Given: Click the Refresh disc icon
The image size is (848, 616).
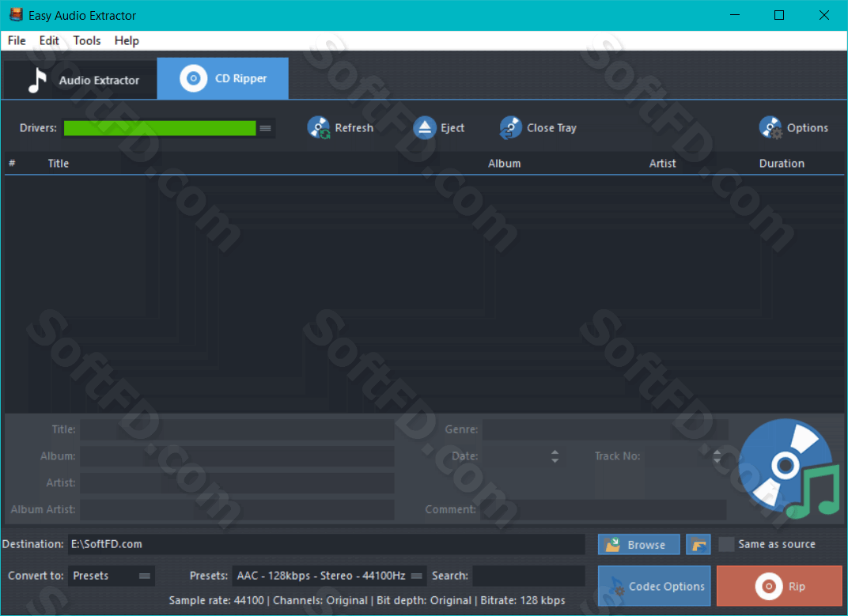Looking at the screenshot, I should (319, 127).
